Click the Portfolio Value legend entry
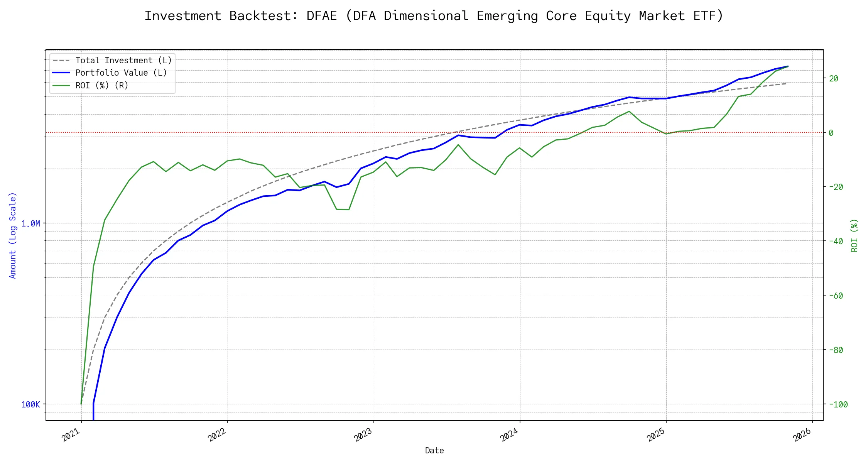This screenshot has width=868, height=463. (x=121, y=73)
